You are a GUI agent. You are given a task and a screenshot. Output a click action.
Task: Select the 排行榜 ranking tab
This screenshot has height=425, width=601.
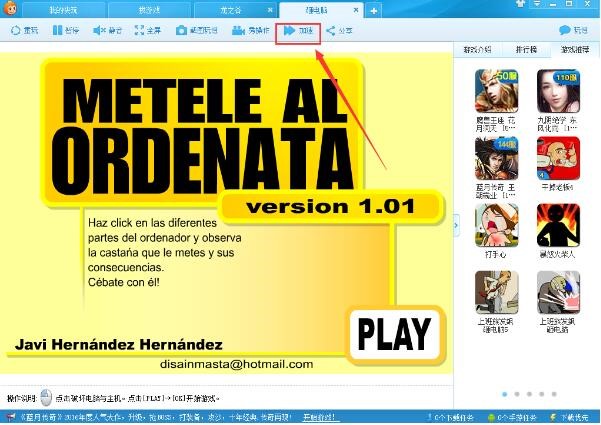click(526, 49)
